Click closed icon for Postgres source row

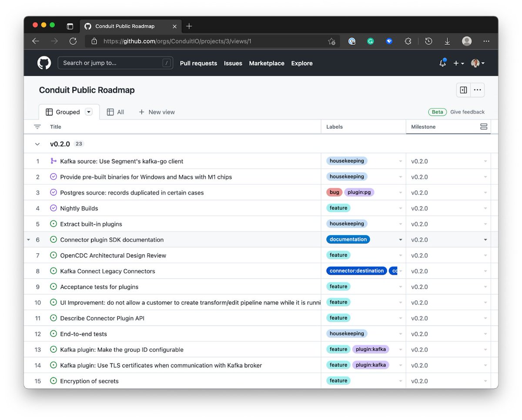click(54, 192)
